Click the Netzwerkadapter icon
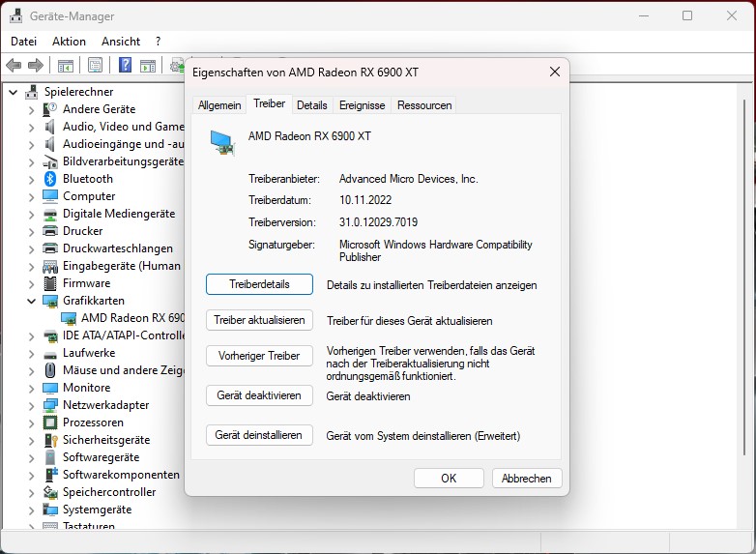Image resolution: width=756 pixels, height=554 pixels. [x=50, y=405]
